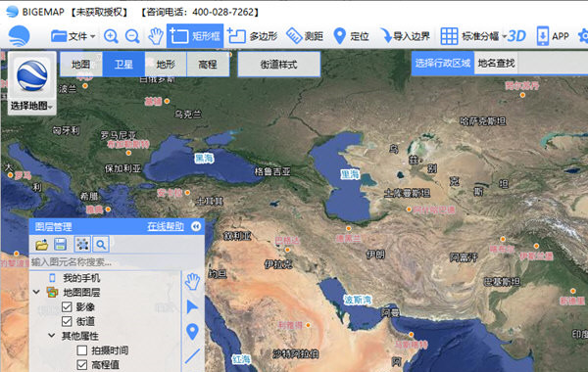Click the search magnifier icon in layer panel
This screenshot has height=372, width=588.
tap(101, 245)
